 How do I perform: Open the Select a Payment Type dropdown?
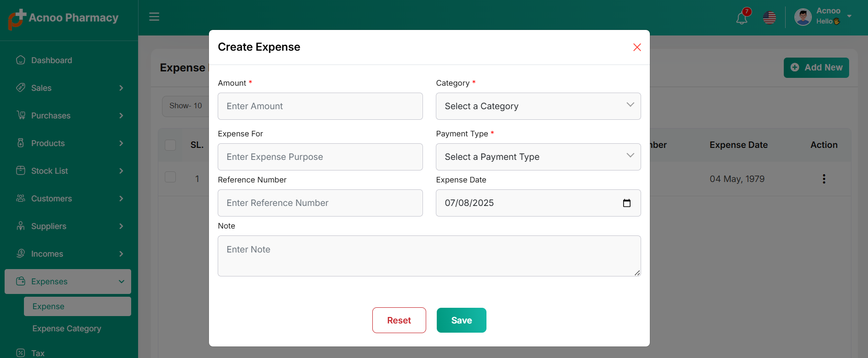coord(538,157)
